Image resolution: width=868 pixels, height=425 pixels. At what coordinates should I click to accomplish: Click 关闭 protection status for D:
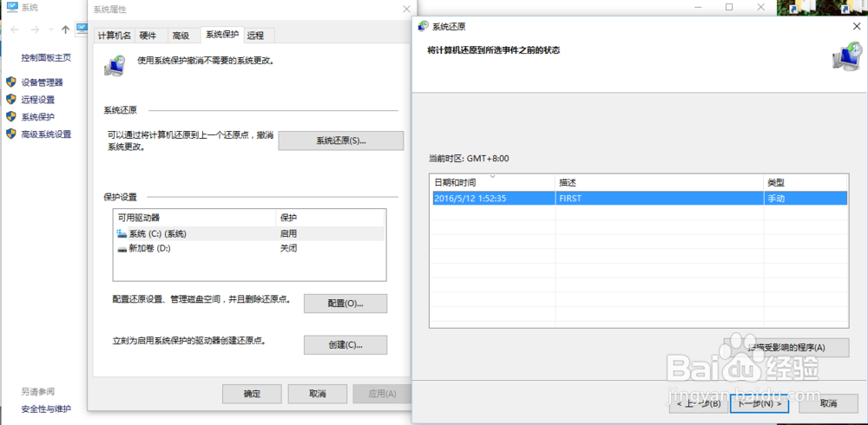click(x=288, y=248)
